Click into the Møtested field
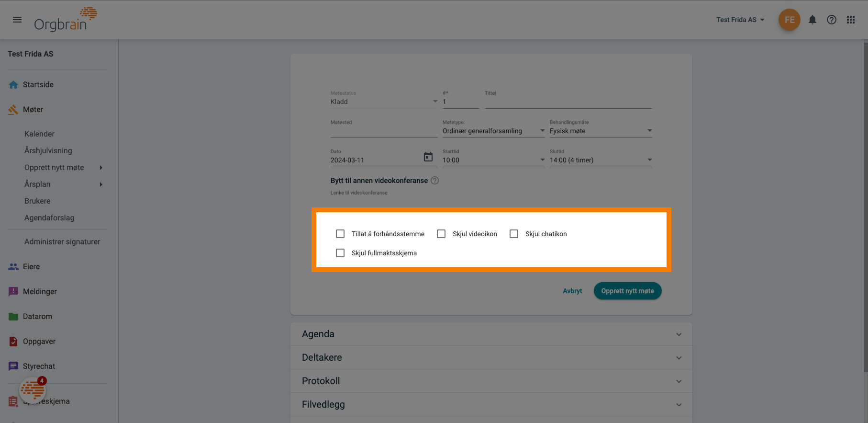868x423 pixels. [384, 131]
